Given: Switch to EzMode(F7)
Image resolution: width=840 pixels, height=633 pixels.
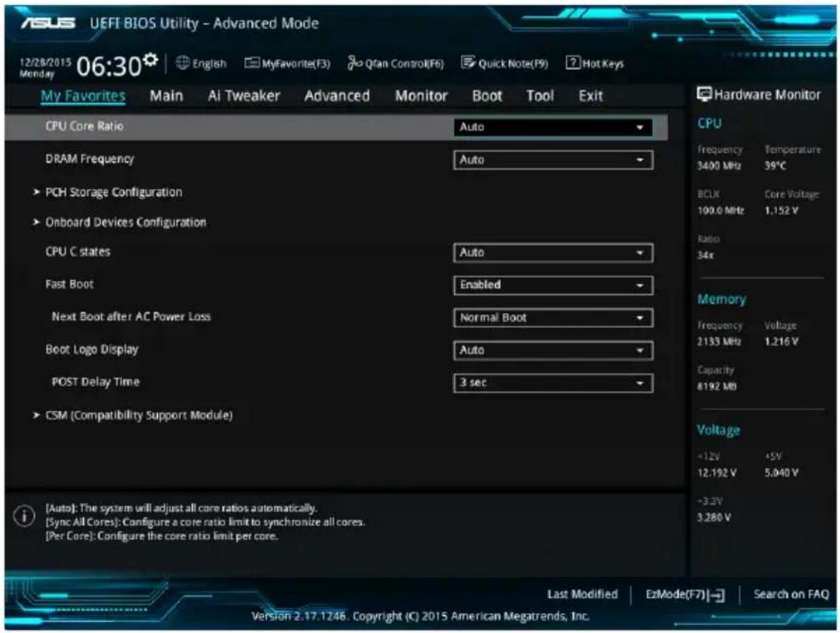Looking at the screenshot, I should (685, 594).
